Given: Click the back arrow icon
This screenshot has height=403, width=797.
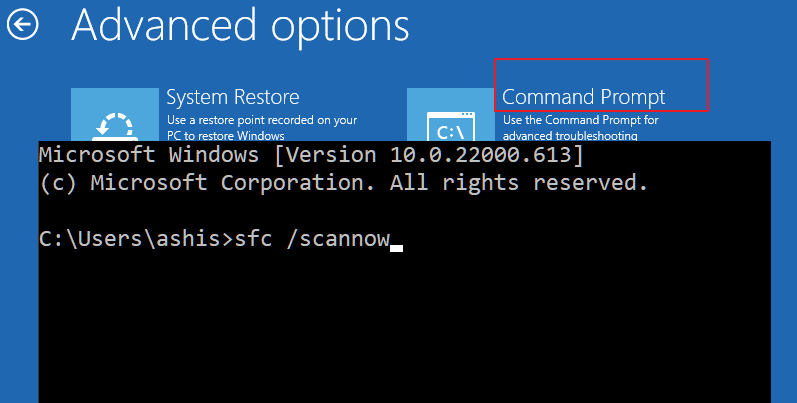Looking at the screenshot, I should tap(23, 25).
